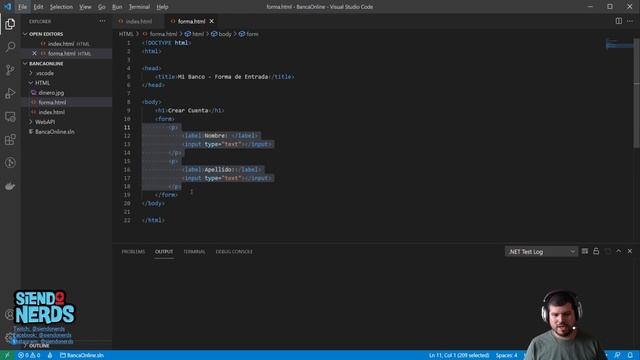Open the Source Control view
The image size is (640, 360).
point(10,70)
